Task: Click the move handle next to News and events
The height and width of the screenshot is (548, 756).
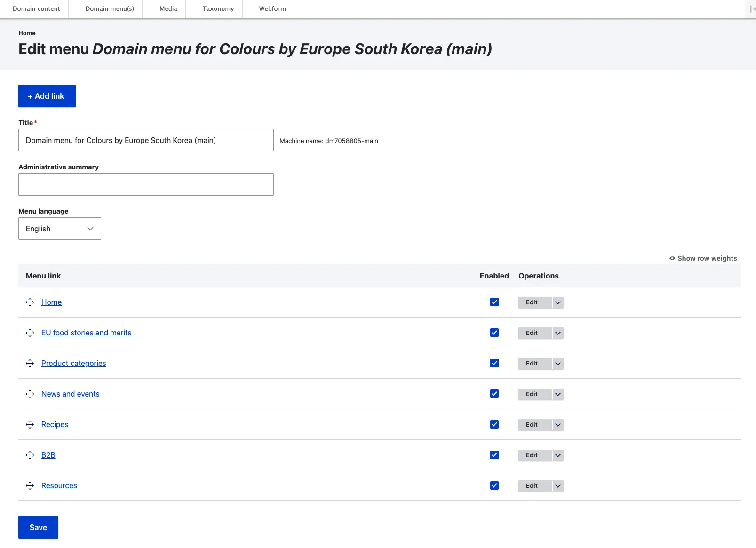Action: point(30,394)
